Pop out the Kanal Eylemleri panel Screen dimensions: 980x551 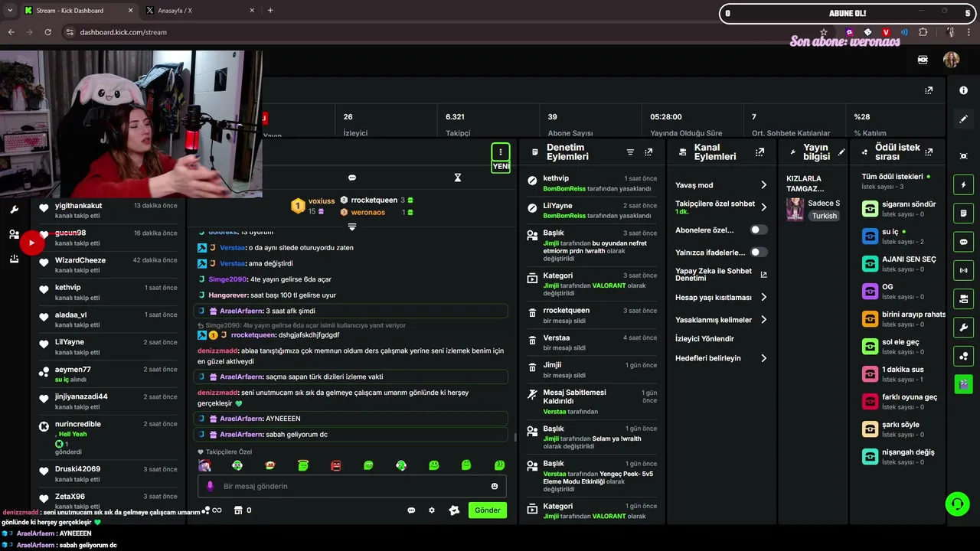click(759, 152)
